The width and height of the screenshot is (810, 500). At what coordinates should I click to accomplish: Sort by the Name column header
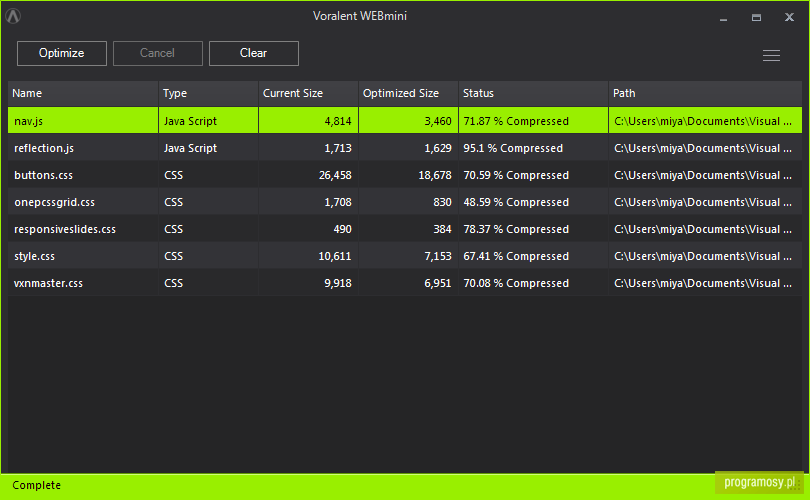83,93
